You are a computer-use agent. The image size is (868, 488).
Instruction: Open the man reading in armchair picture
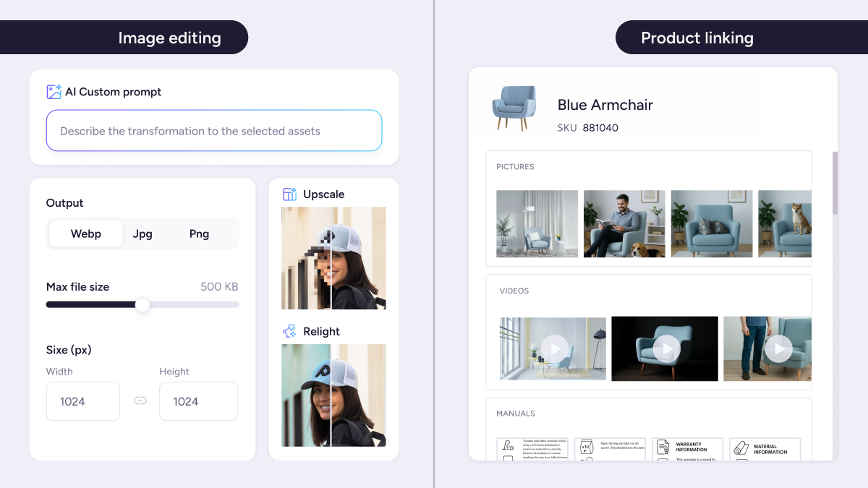(624, 223)
